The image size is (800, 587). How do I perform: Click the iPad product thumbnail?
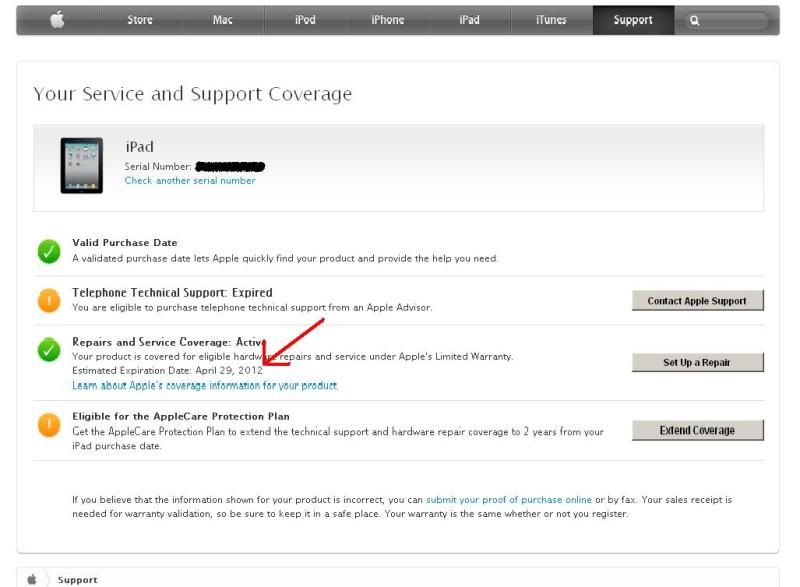[82, 165]
